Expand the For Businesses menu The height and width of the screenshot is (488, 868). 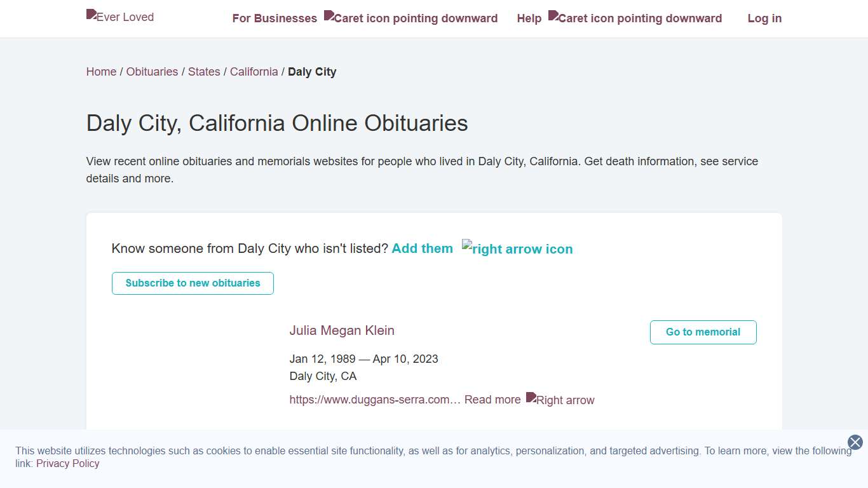pos(275,18)
